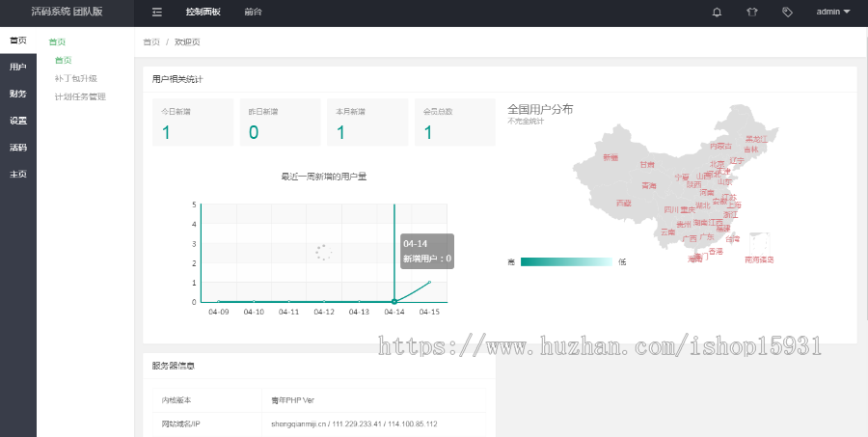The width and height of the screenshot is (868, 437).
Task: Select 首页 in the dark left sidebar
Action: pyautogui.click(x=18, y=41)
